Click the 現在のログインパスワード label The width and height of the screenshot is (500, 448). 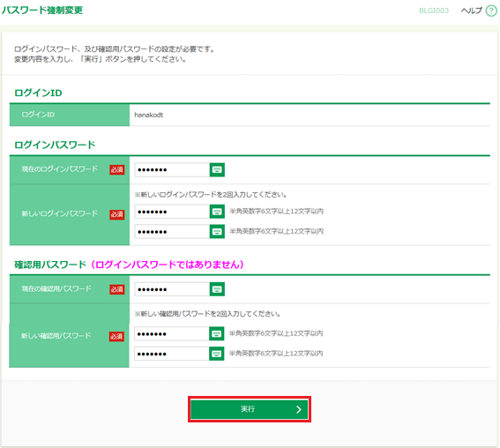(x=60, y=169)
